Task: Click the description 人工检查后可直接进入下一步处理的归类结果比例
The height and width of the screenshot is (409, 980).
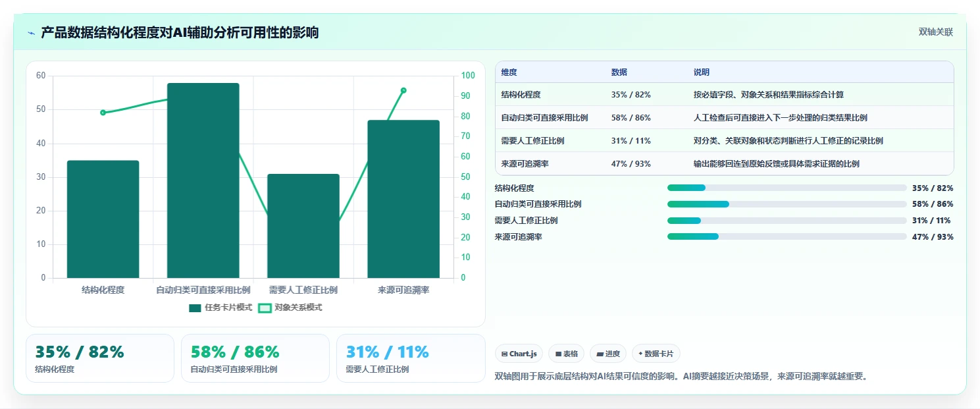Action: 781,118
